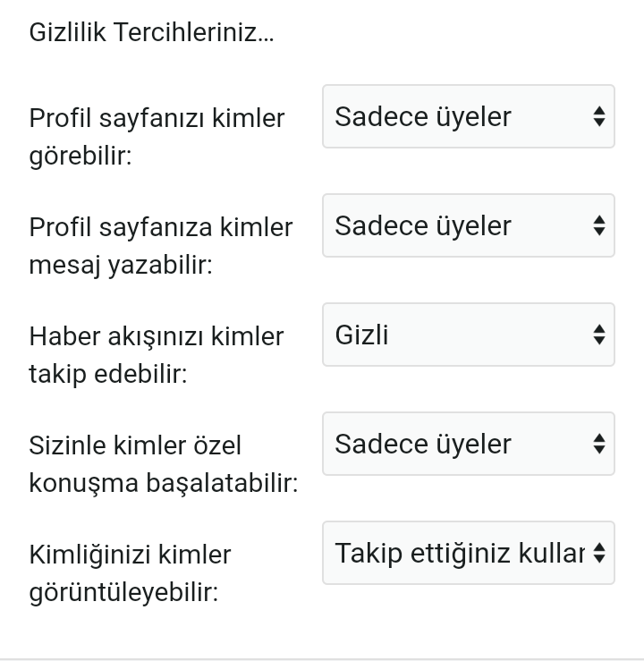
Task: Click the 'Takip ettiğiniz kullar' value text
Action: (x=459, y=553)
